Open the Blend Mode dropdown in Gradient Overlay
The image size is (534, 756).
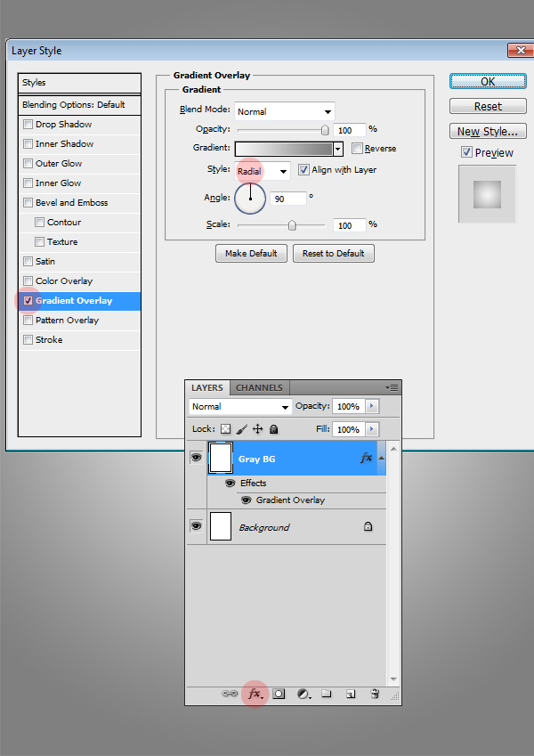285,112
